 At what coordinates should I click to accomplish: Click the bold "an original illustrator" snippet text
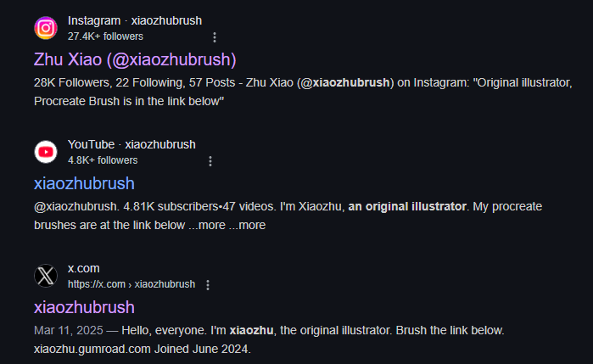[x=407, y=206]
